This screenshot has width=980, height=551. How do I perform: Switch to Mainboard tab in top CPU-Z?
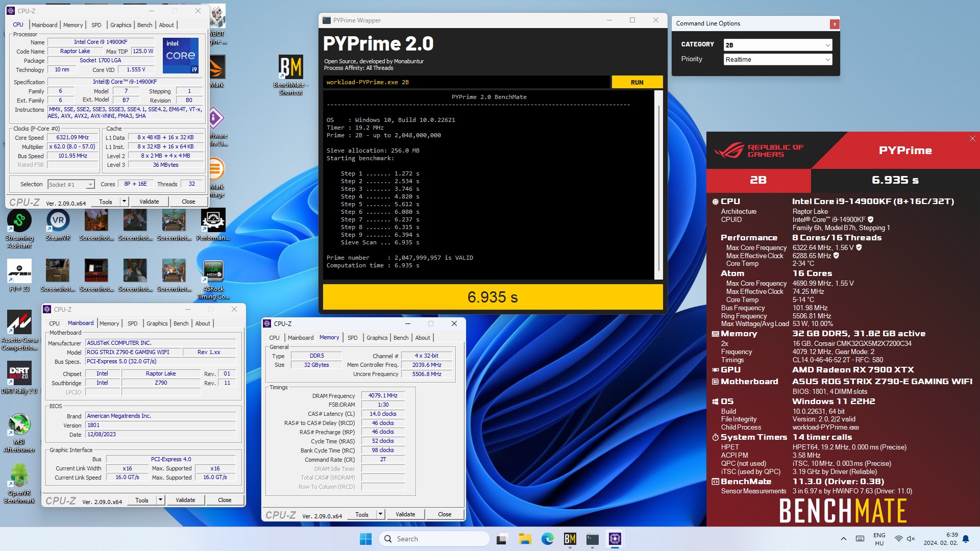[44, 25]
